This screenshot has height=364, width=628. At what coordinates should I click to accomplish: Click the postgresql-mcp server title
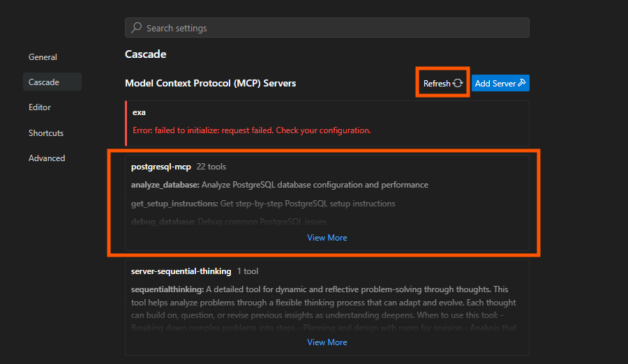[161, 167]
